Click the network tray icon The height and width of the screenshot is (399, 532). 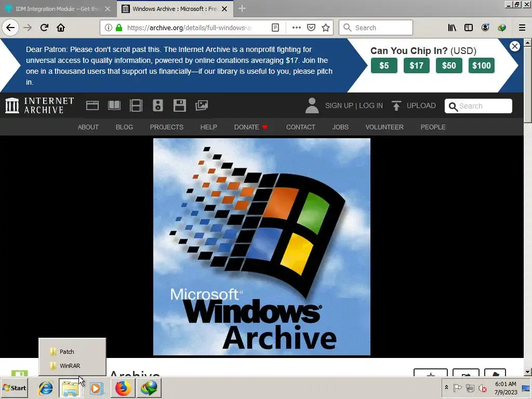pyautogui.click(x=470, y=388)
